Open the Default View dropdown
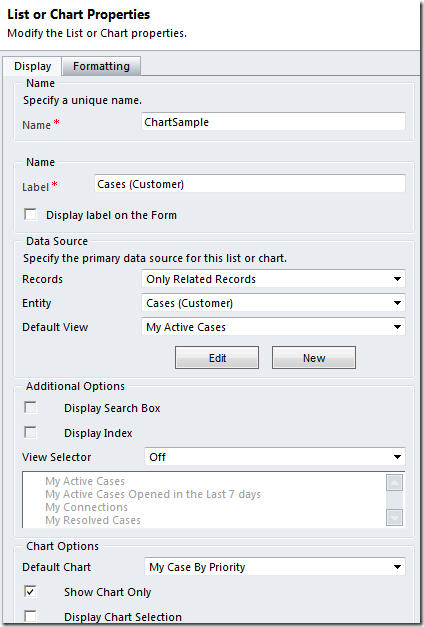Viewport: 424px width, 627px height. pyautogui.click(x=273, y=327)
